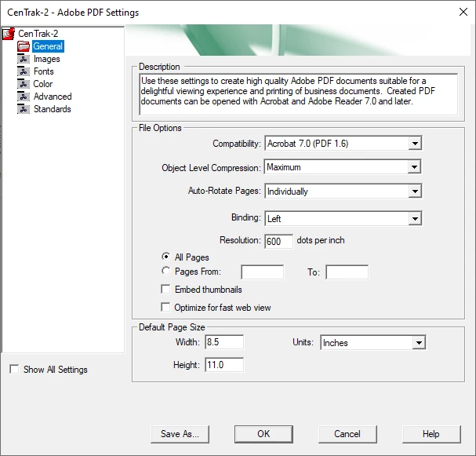Confirm settings with OK button
Image resolution: width=476 pixels, height=456 pixels.
[263, 434]
